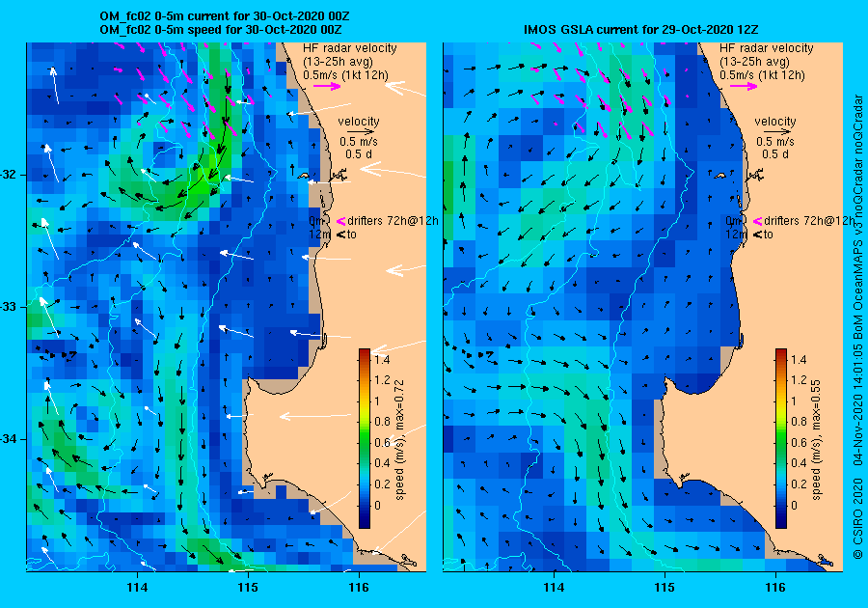Click the black velocity legend arrow in left map
868x608 pixels.
click(x=361, y=132)
